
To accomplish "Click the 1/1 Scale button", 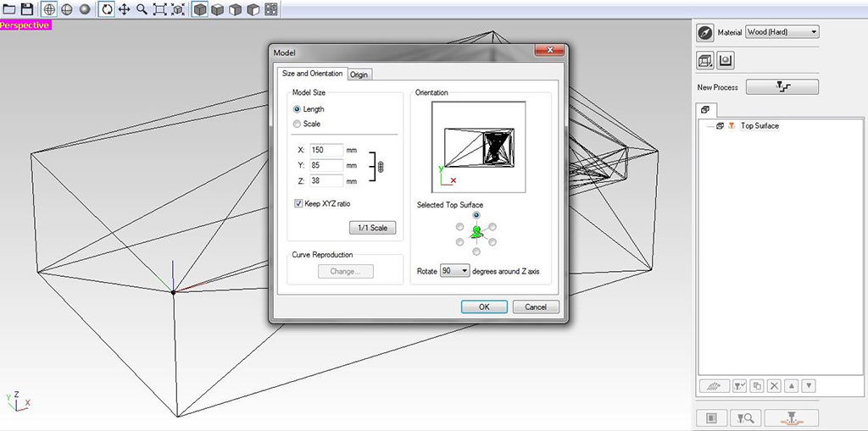I will pyautogui.click(x=373, y=228).
